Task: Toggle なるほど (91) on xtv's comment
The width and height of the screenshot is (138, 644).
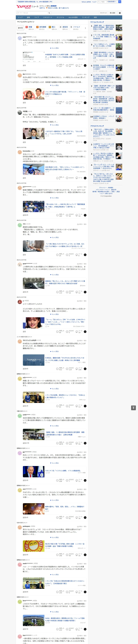Action: click(70, 517)
